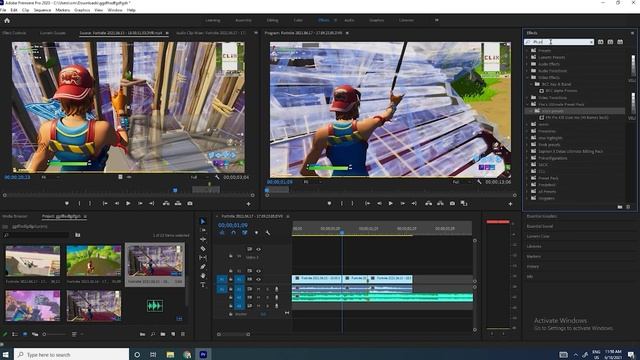Screen dimensions: 640x360
Task: Expand the Lumetri Presets folder
Action: click(x=527, y=57)
